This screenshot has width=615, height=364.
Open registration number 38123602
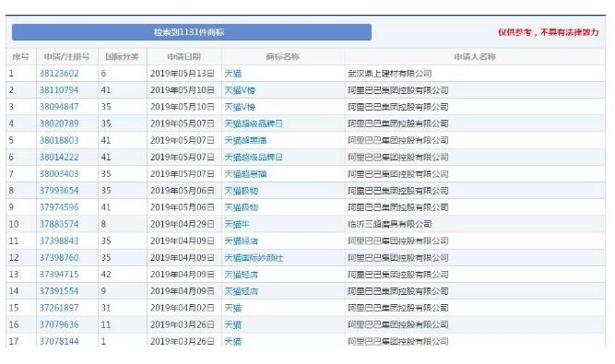[59, 74]
